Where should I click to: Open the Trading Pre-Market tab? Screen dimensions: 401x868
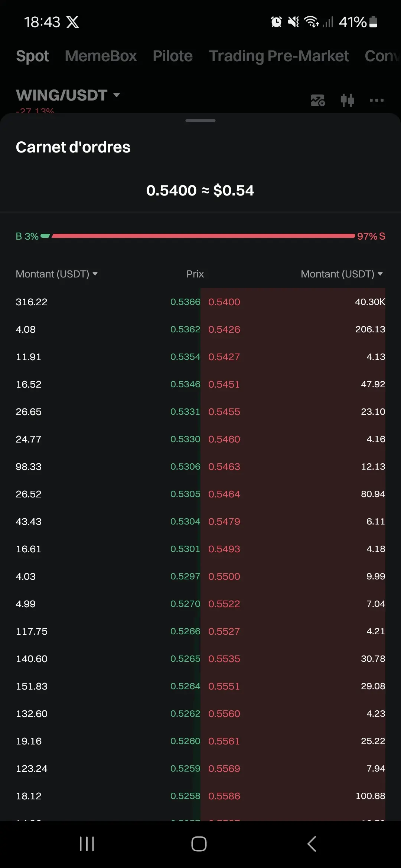tap(279, 56)
